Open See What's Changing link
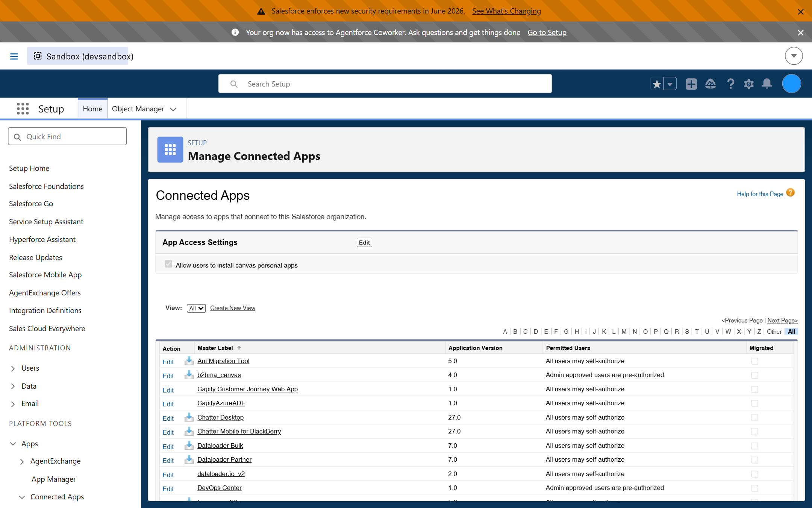This screenshot has width=812, height=508. tap(506, 11)
